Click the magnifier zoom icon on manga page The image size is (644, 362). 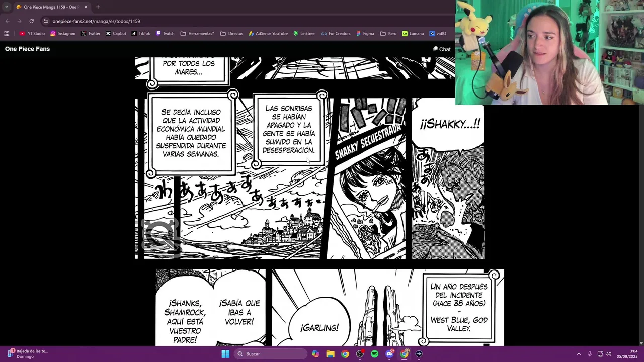point(160,238)
